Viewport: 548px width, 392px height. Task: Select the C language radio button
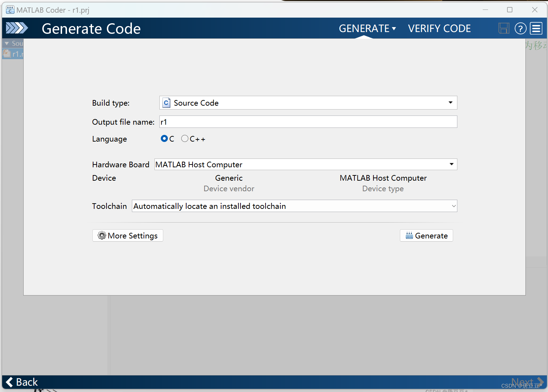click(x=164, y=138)
